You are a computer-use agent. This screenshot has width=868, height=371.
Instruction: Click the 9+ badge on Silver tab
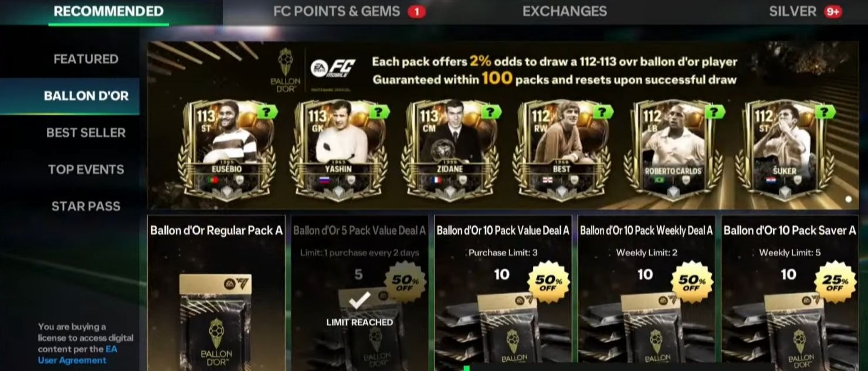click(833, 11)
